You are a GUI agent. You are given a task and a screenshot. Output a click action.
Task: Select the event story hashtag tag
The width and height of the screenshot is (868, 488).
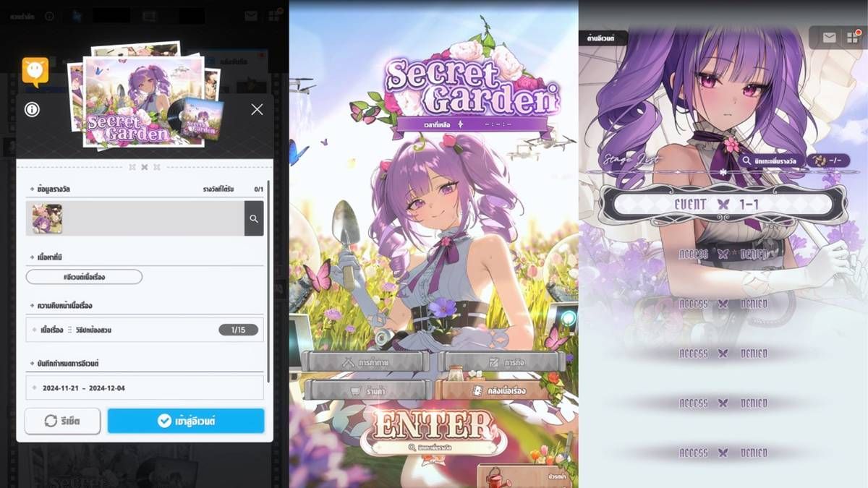point(84,277)
